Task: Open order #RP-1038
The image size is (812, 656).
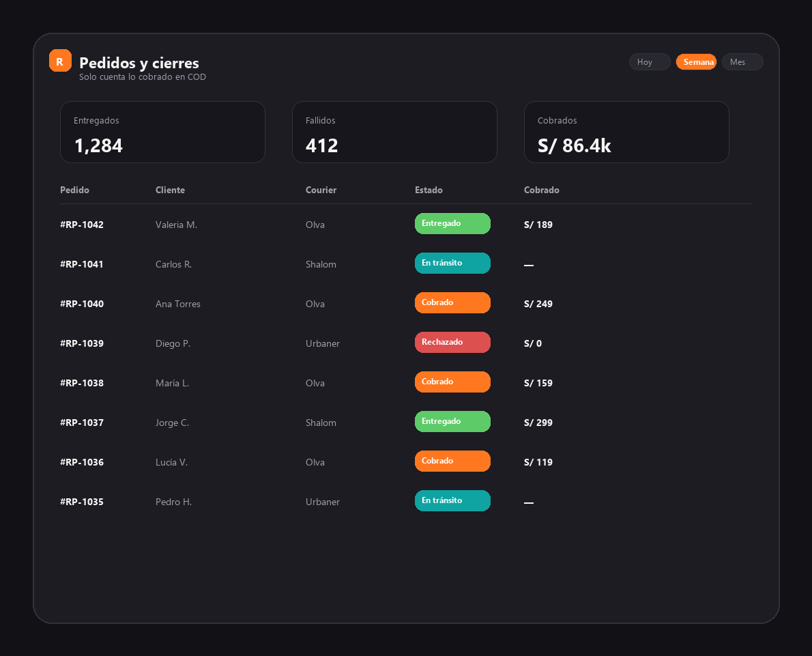Action: click(x=82, y=383)
